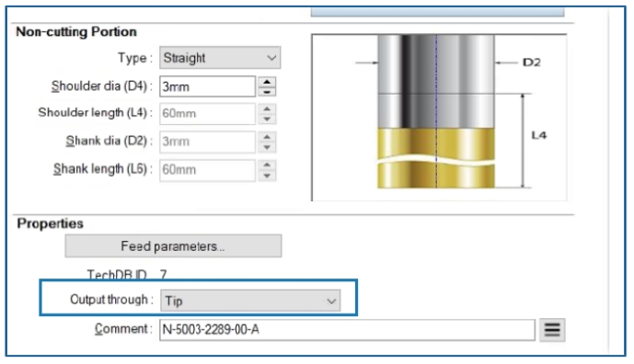Click the Shoulder length (L4) field
Image resolution: width=634 pixels, height=364 pixels.
(207, 114)
